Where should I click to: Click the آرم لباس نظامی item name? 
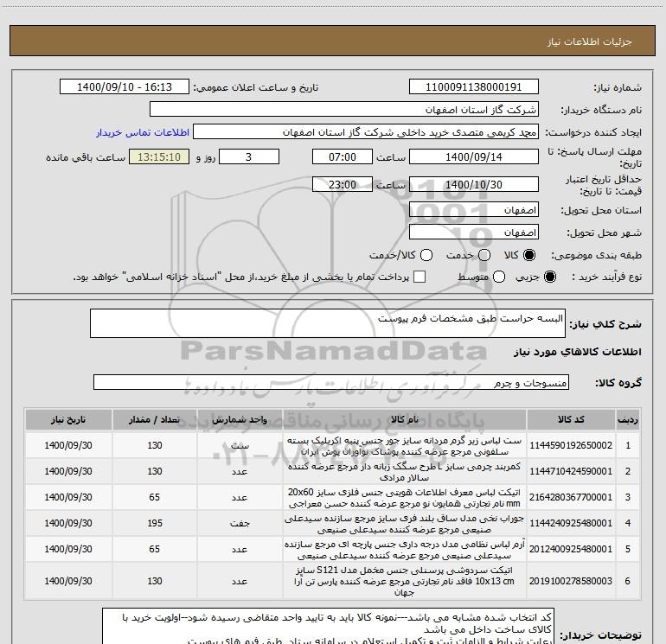coord(405,549)
